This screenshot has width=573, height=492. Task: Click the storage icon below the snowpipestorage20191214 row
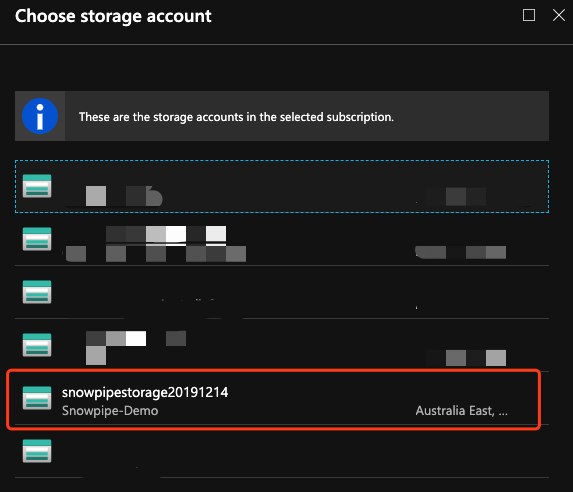pyautogui.click(x=37, y=451)
